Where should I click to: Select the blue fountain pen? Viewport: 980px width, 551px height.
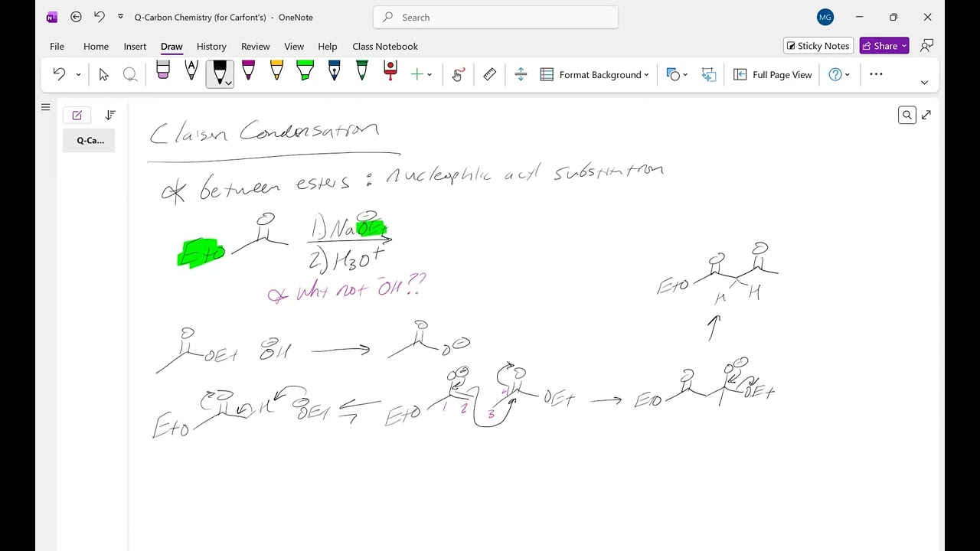pyautogui.click(x=334, y=71)
